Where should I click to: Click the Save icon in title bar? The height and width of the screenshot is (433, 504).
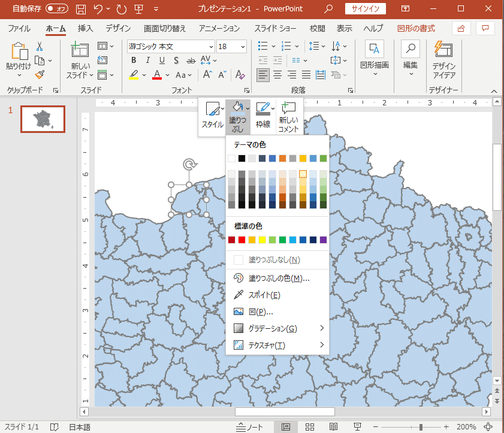(x=81, y=9)
